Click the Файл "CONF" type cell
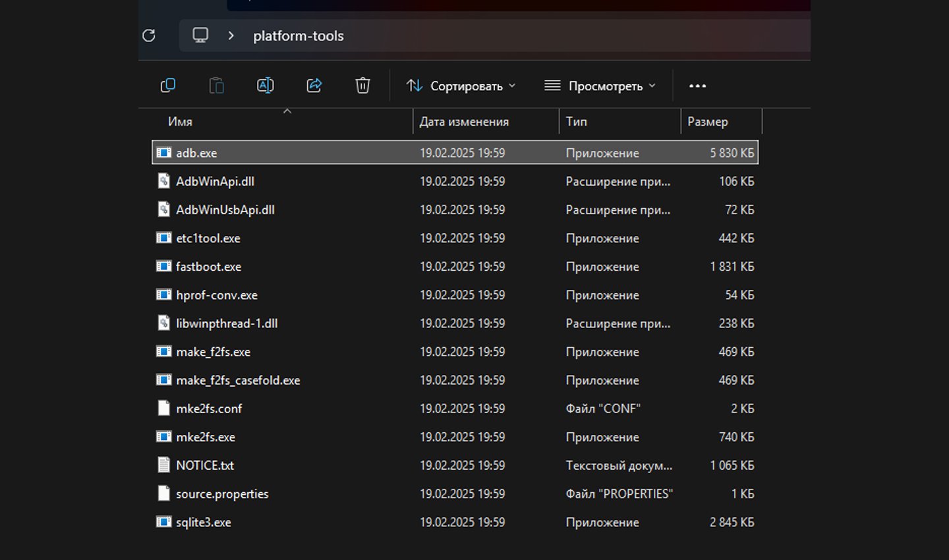This screenshot has width=949, height=560. (603, 408)
